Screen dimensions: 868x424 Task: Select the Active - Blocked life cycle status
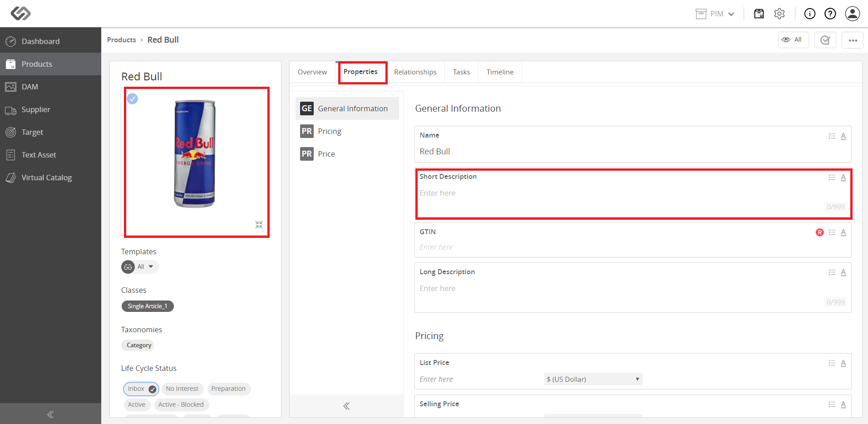pos(181,404)
